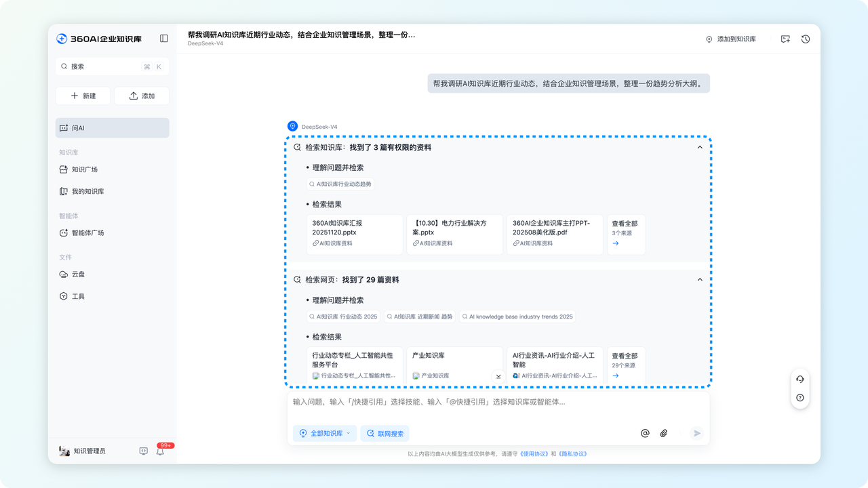Open 知识广场 in the sidebar
Screen dimensions: 868x488
[113, 169]
